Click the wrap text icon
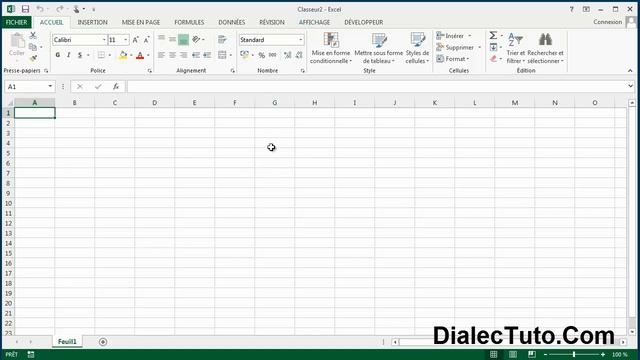Screen dimensions: 640x360 [222, 40]
